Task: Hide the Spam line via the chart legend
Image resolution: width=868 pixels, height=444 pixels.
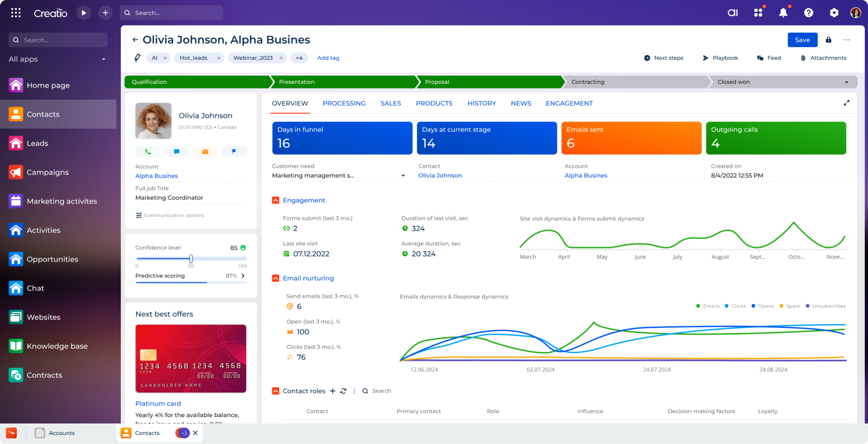Action: click(x=793, y=306)
